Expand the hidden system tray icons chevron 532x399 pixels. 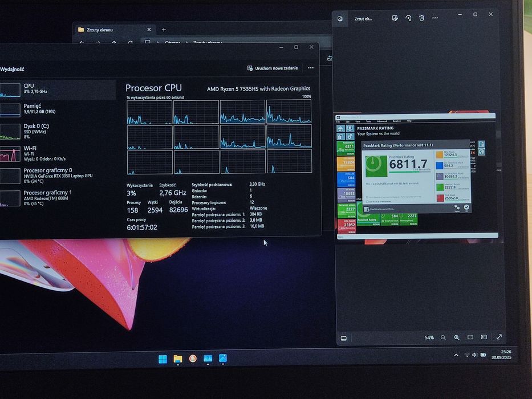[x=456, y=355]
